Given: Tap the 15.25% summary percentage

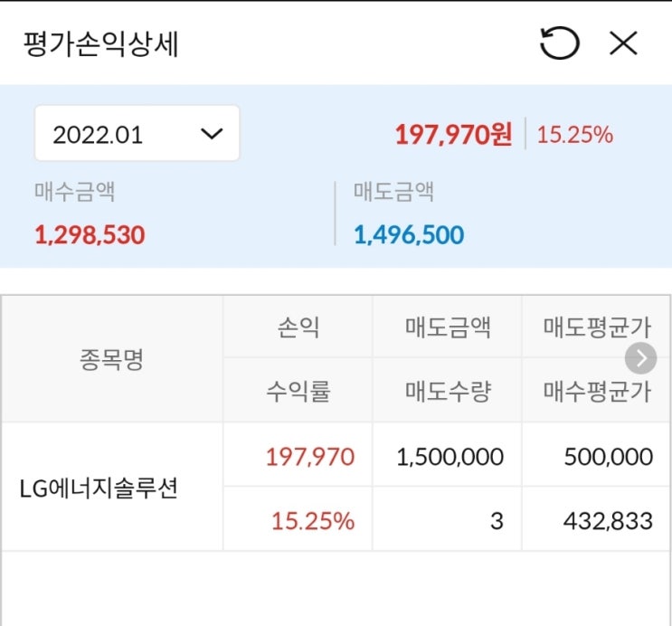Looking at the screenshot, I should (x=575, y=135).
